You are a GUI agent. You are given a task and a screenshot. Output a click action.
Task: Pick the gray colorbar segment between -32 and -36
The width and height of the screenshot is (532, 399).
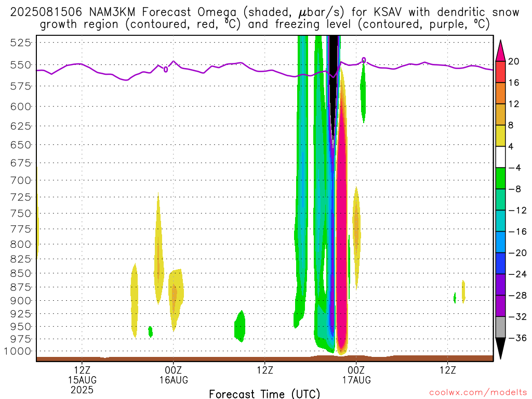point(500,327)
